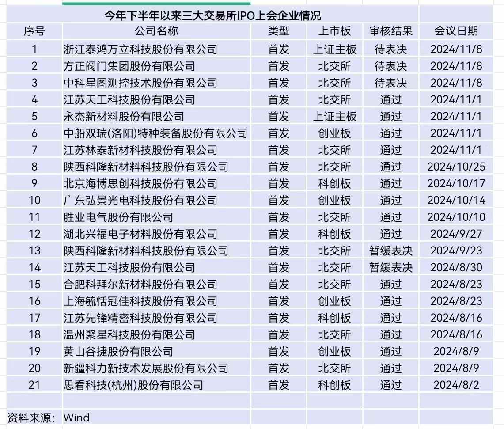This screenshot has height=429, width=504.
Task: Click the cell 黄山谷捷股份有限公司
Action: tap(156, 351)
